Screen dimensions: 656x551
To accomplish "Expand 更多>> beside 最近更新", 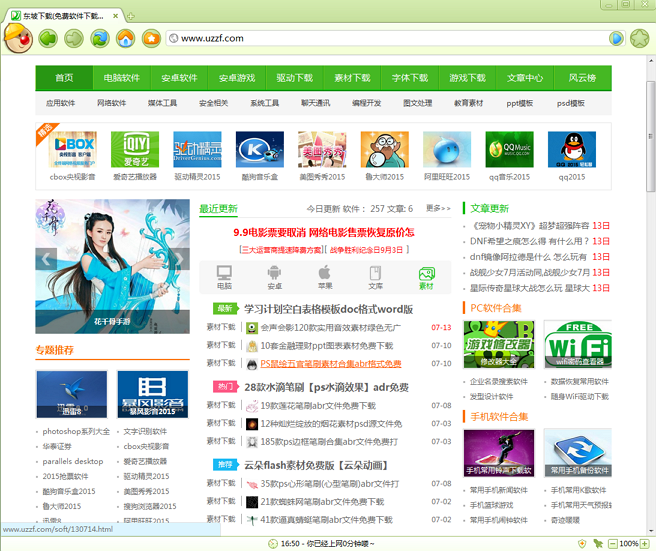I will (x=438, y=208).
